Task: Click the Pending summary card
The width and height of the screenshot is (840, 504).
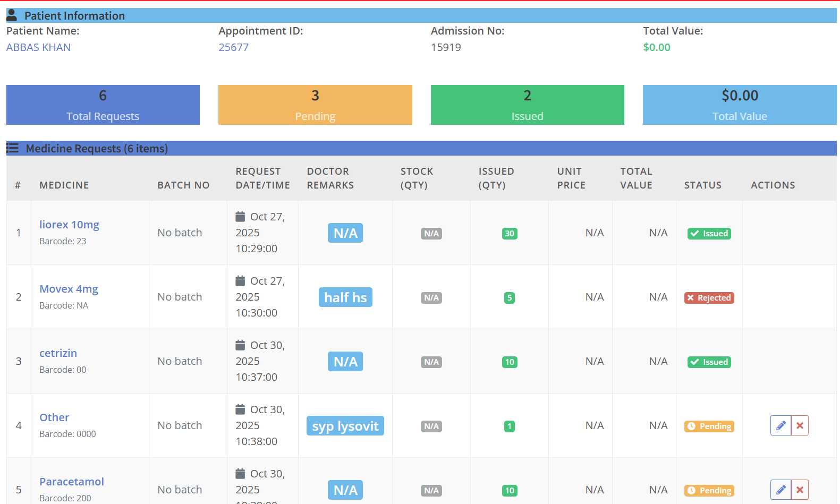Action: pos(315,105)
